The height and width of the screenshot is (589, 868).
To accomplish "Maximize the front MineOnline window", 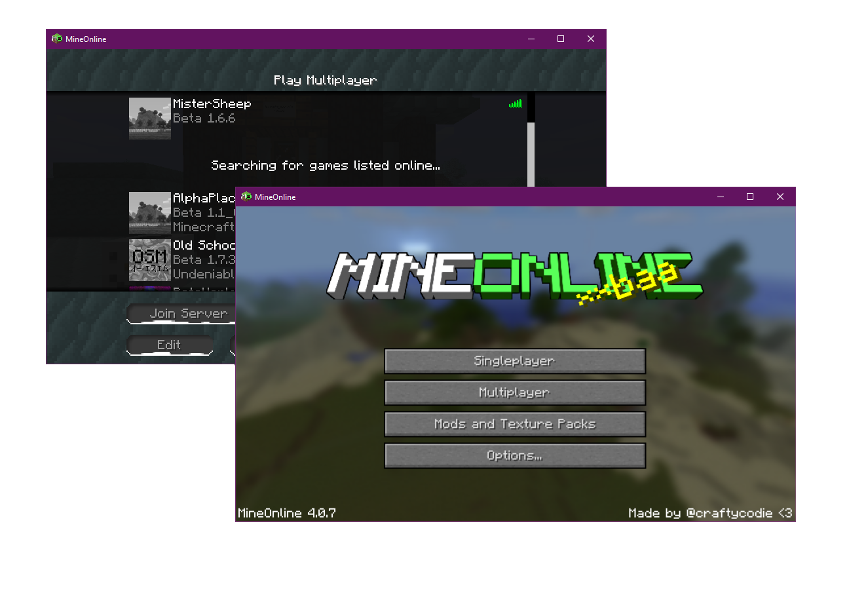I will (x=750, y=197).
